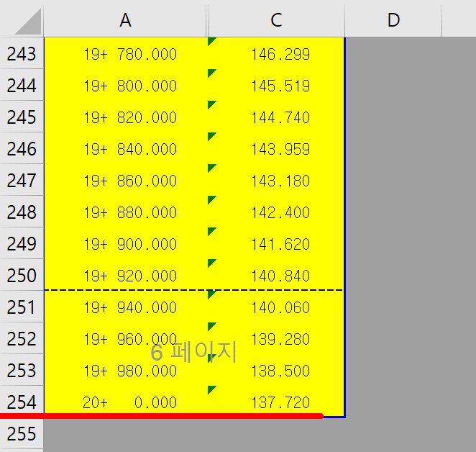Click cell with value 140.840
476x452 pixels.
(x=276, y=275)
